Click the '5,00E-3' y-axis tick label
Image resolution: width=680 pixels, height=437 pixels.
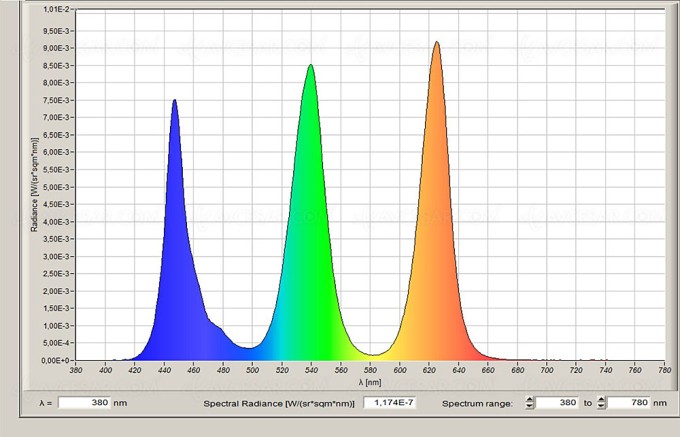pyautogui.click(x=58, y=187)
